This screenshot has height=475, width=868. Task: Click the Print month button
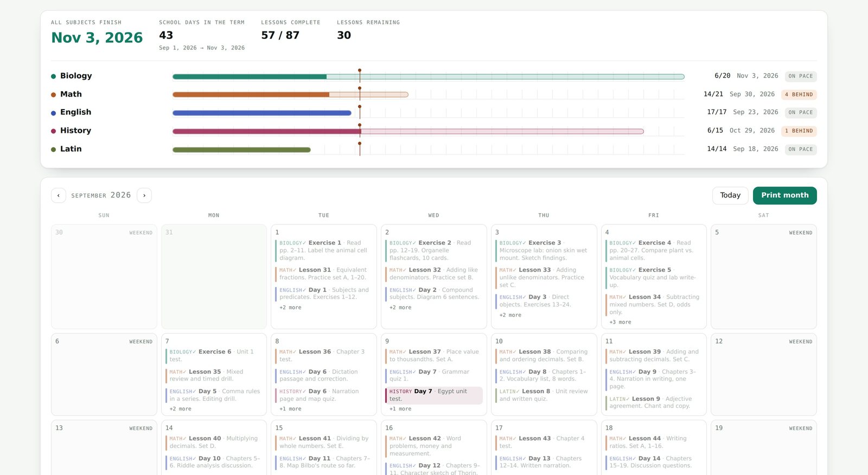click(x=784, y=195)
